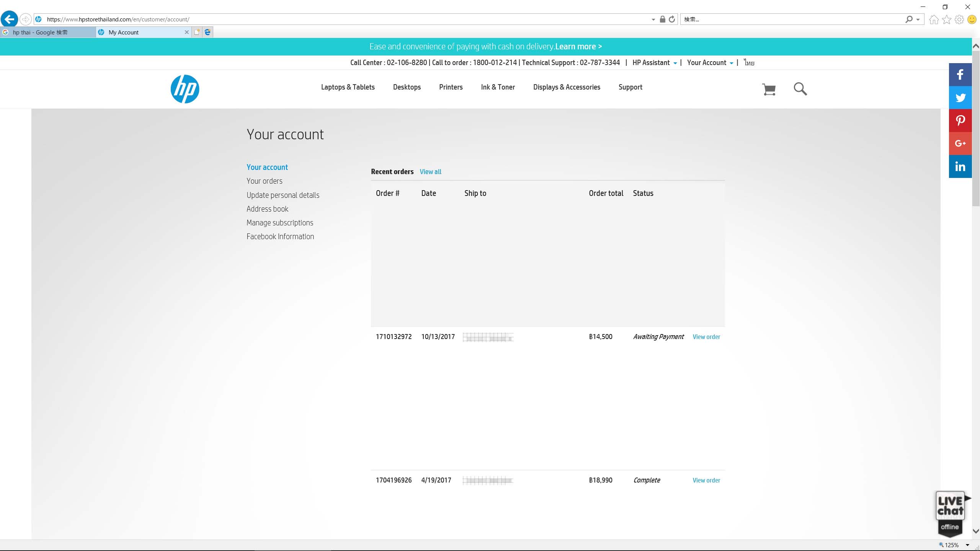
Task: Open a new tab
Action: coord(197,32)
